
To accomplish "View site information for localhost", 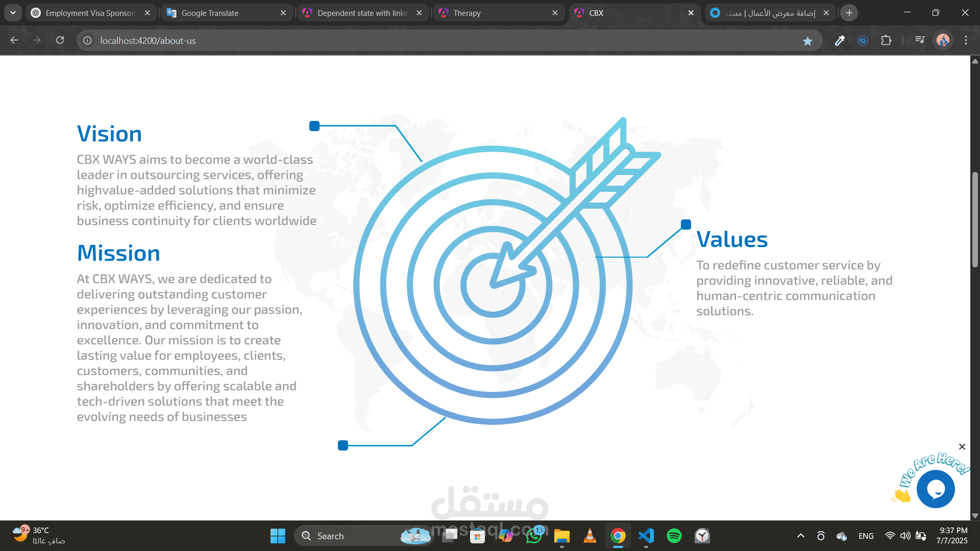I will [88, 40].
